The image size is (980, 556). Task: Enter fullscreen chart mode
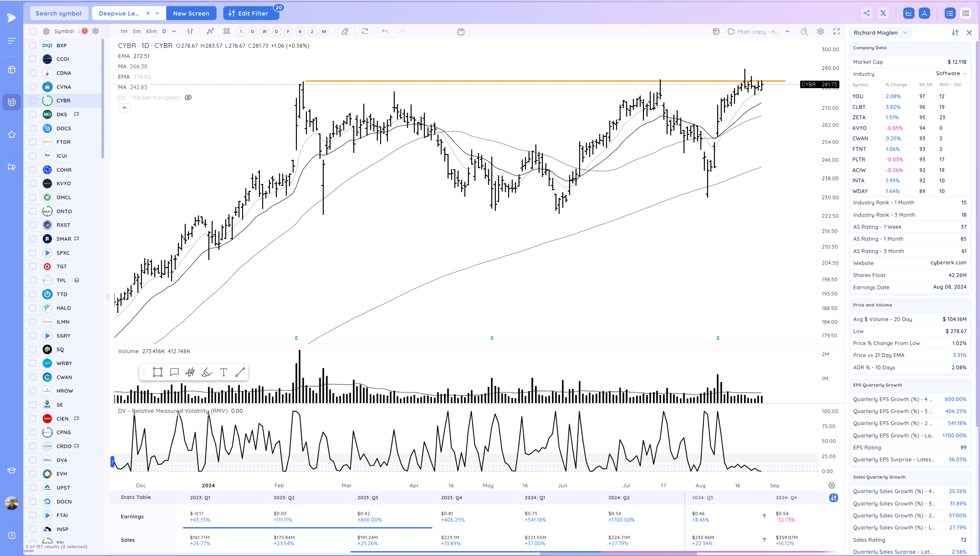[836, 32]
